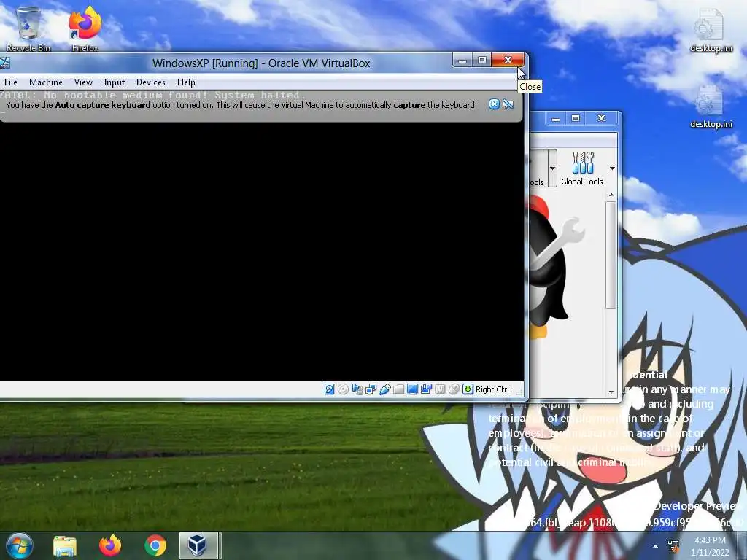747x560 pixels.
Task: Click the network adapters status icon
Action: click(x=371, y=389)
